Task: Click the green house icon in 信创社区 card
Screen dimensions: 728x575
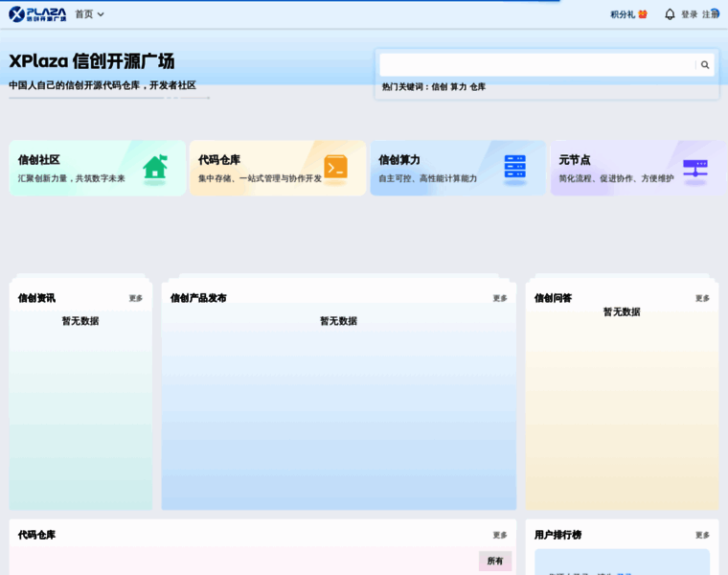Action: [155, 167]
